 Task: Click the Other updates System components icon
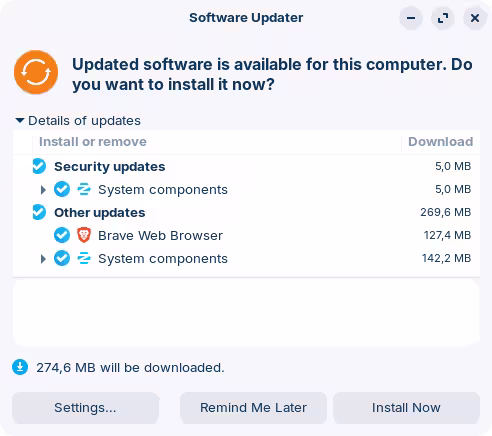click(x=84, y=258)
